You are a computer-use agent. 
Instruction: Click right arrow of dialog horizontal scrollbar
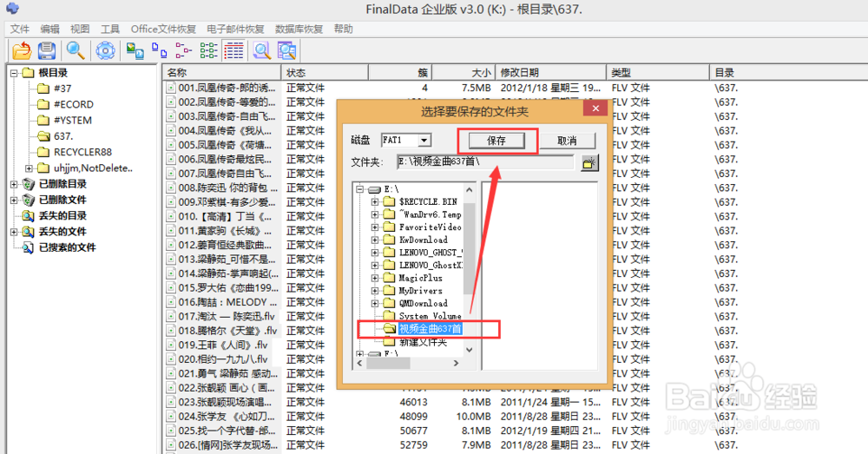pos(457,363)
